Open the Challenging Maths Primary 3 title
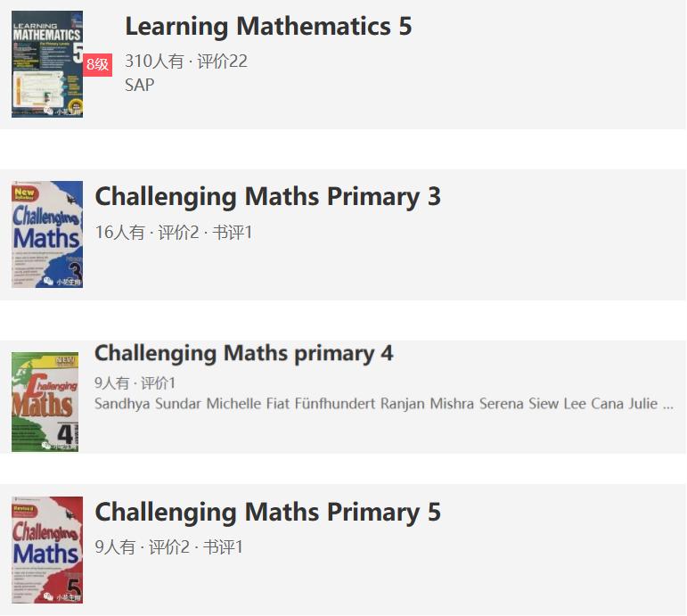Viewport: 687px width, 616px height. point(267,197)
